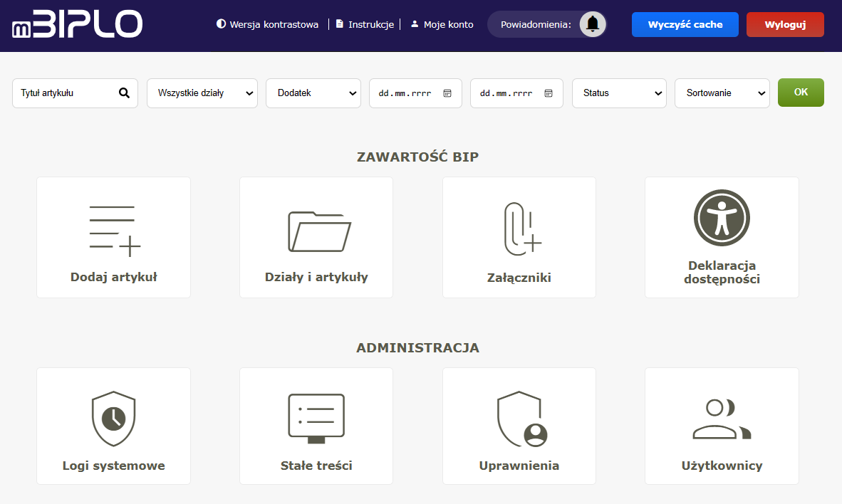The height and width of the screenshot is (504, 842).
Task: Click the Użytkownicy people icon
Action: pyautogui.click(x=722, y=419)
